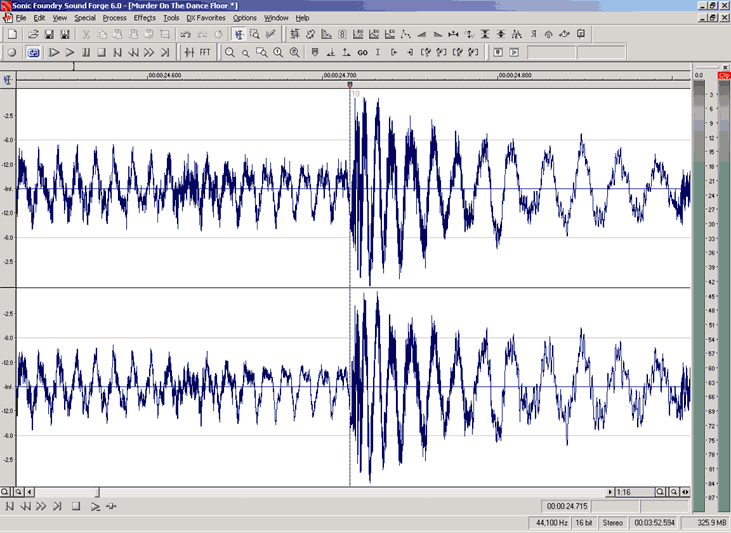Click the small magnifier zoom out icon
The image size is (731, 533).
point(246,53)
